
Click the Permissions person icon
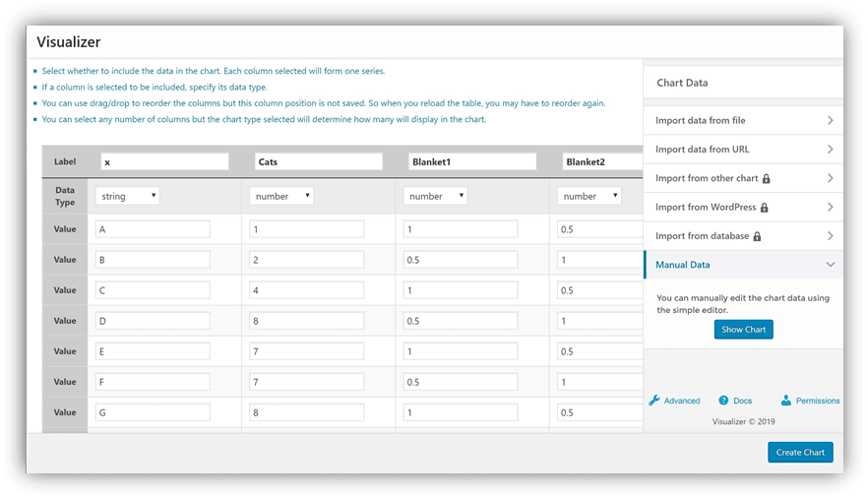(785, 400)
